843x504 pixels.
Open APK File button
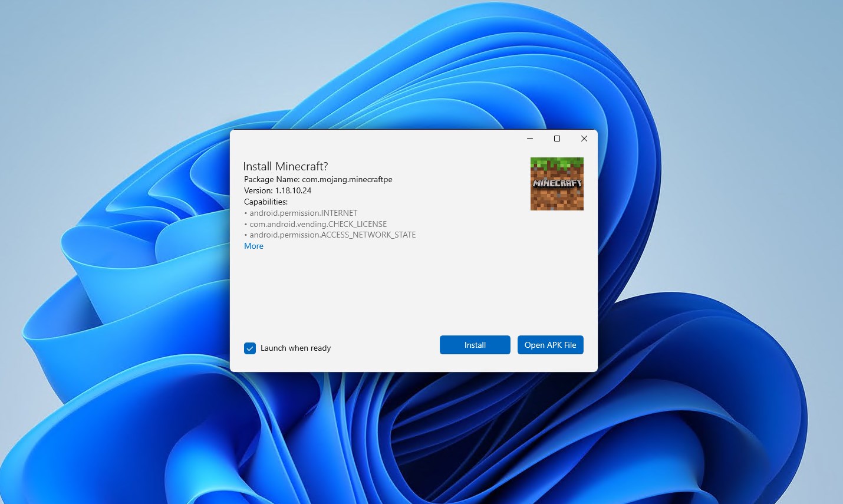point(550,345)
